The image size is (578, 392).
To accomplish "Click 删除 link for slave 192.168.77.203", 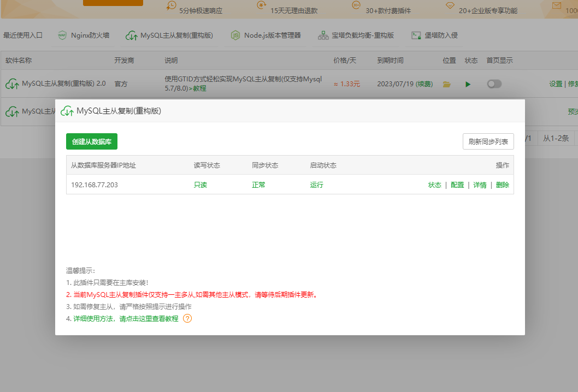I will point(503,185).
